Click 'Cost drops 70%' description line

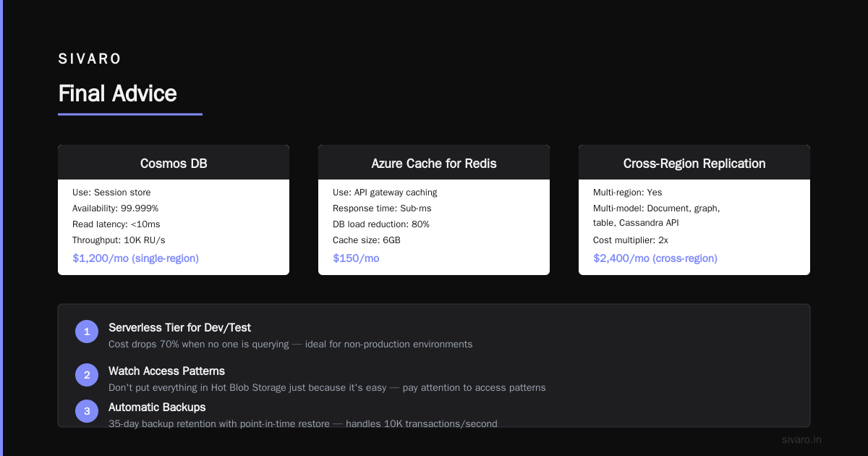(290, 345)
